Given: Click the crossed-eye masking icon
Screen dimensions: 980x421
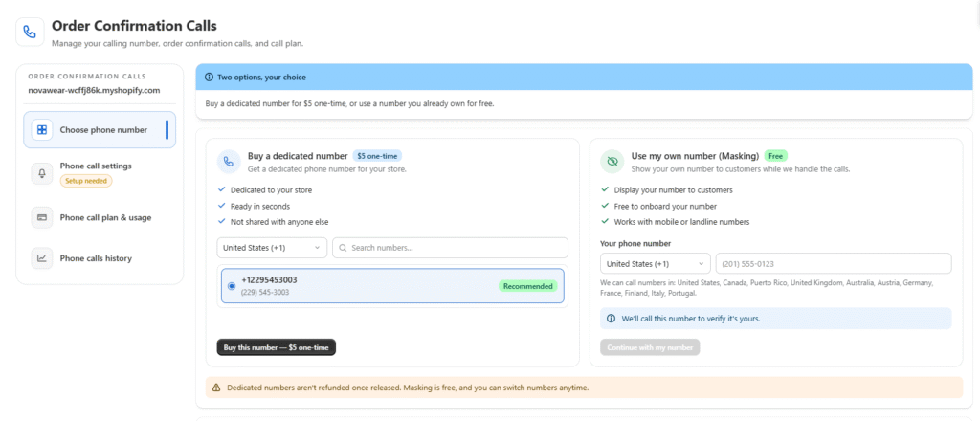Looking at the screenshot, I should point(612,162).
